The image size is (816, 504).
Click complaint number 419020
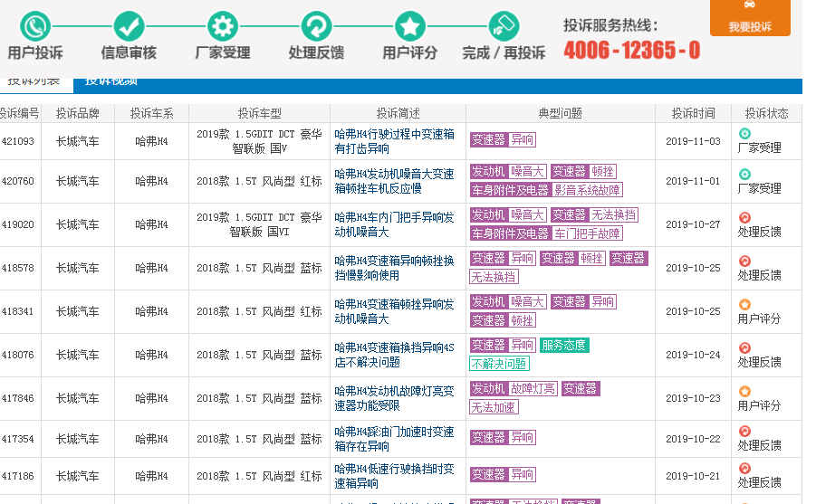point(17,224)
